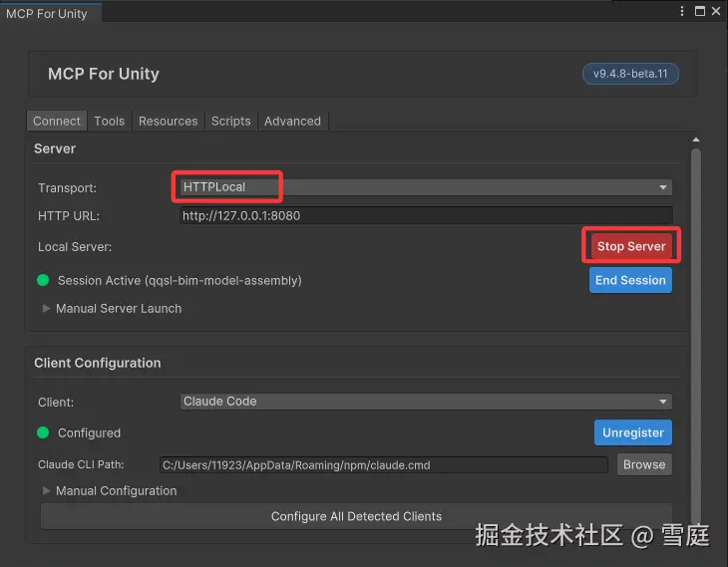End the active session
The image size is (728, 567).
630,280
